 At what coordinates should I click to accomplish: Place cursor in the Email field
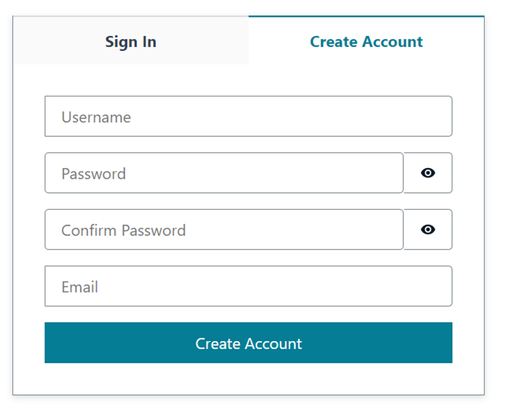(248, 286)
